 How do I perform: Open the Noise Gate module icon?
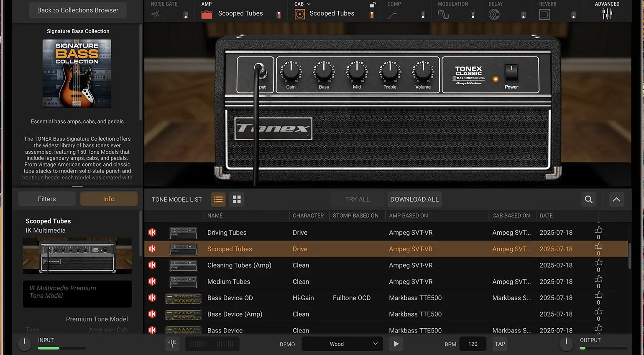pos(156,15)
